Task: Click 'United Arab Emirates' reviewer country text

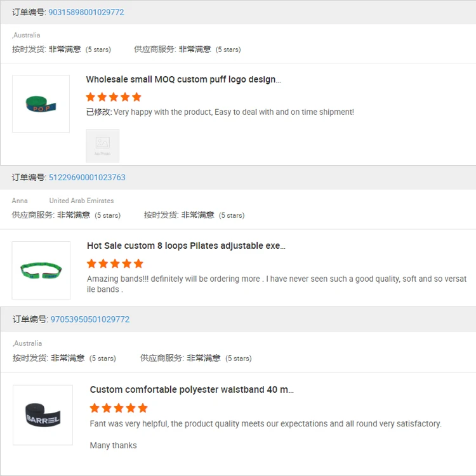Action: point(81,201)
